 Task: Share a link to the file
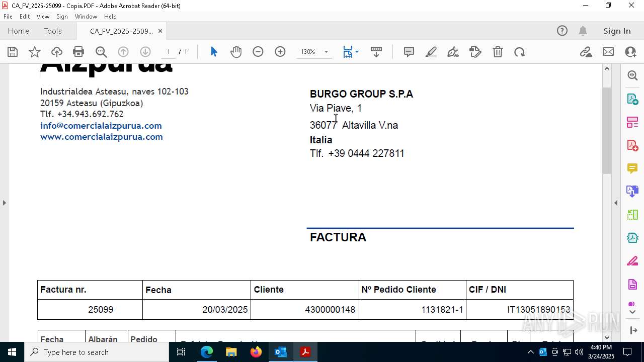(586, 52)
